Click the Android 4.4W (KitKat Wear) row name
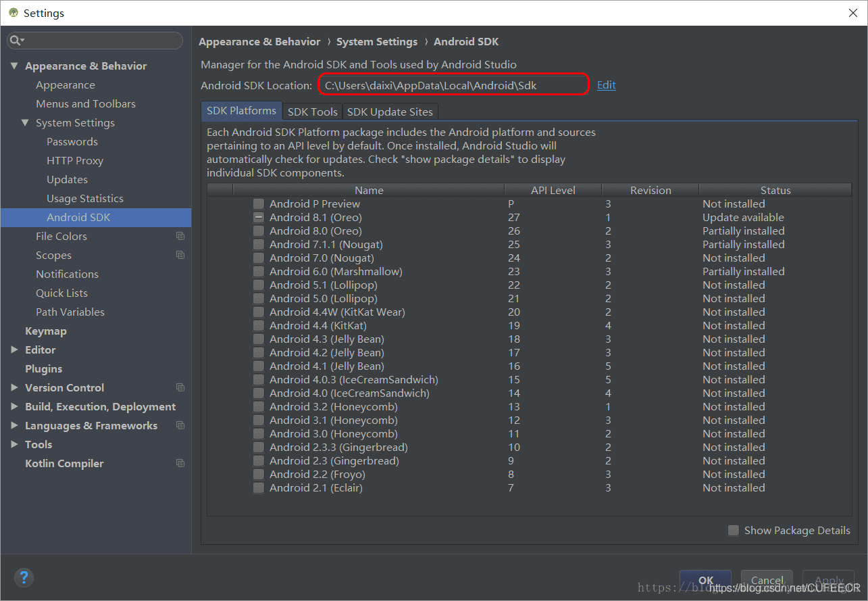The height and width of the screenshot is (601, 868). pos(337,312)
